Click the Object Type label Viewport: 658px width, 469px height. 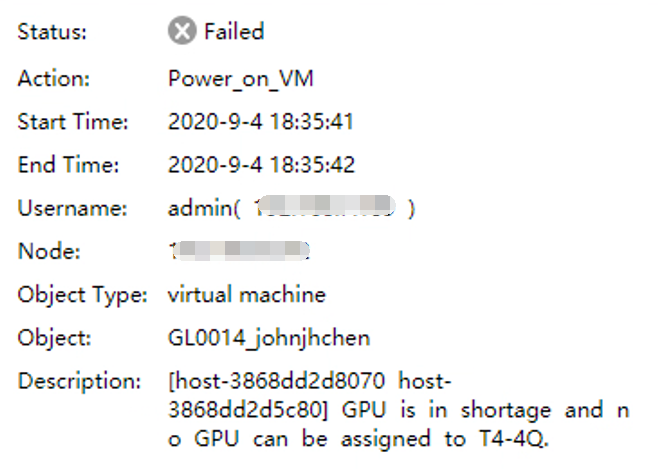[x=79, y=295]
